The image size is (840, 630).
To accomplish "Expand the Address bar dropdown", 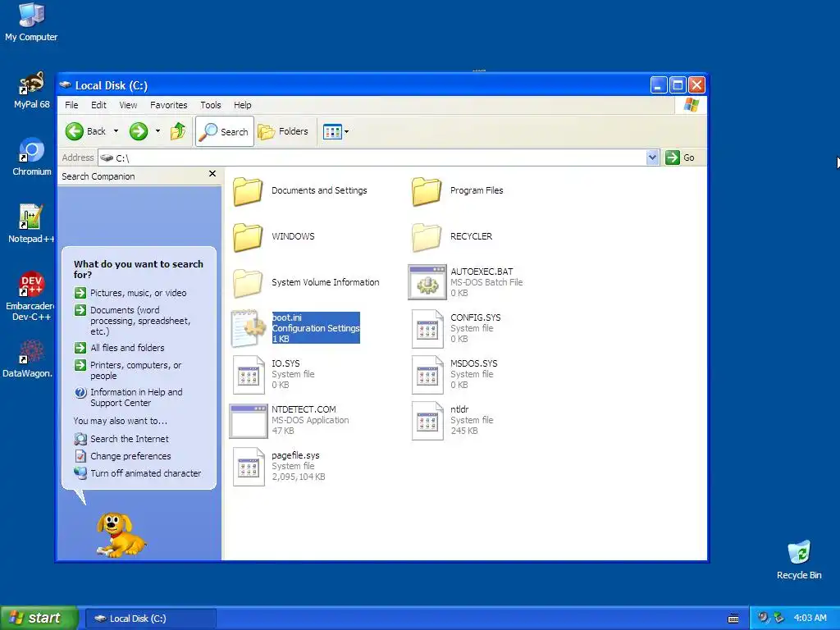I will tap(652, 157).
